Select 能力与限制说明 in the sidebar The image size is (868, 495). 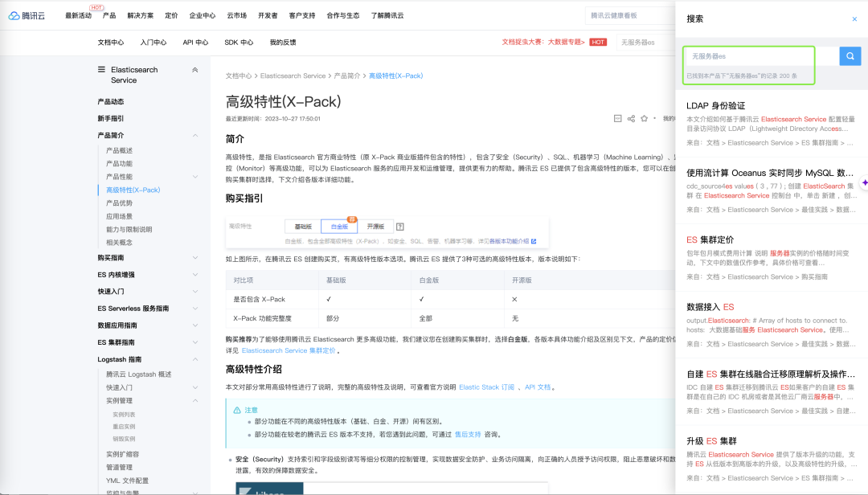(129, 229)
